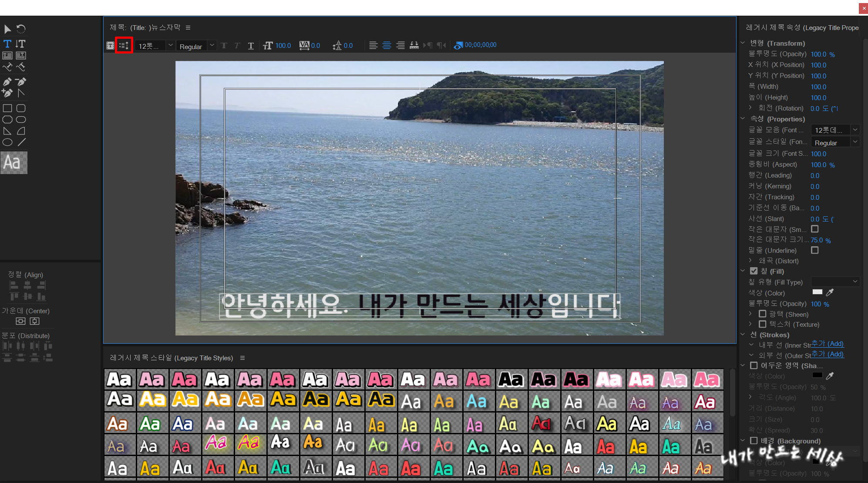Viewport: 868px width, 483px height.
Task: Select the Pen tool
Action: pos(7,82)
